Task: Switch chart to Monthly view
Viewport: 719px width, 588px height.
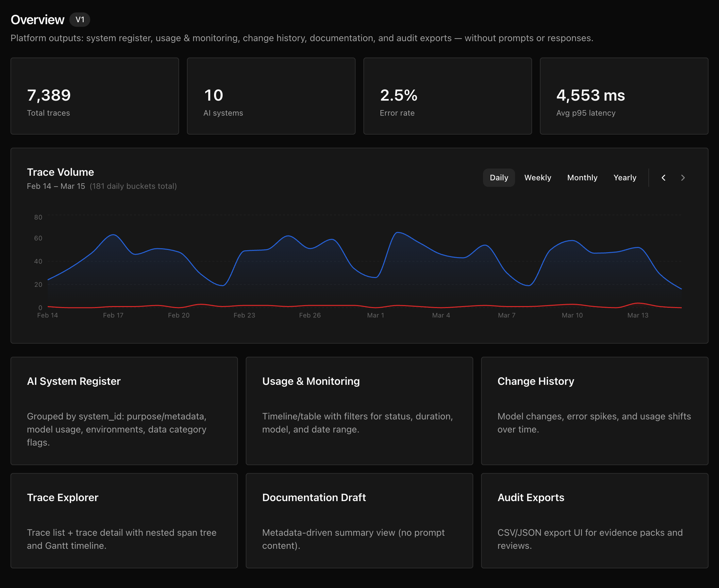Action: pos(582,177)
